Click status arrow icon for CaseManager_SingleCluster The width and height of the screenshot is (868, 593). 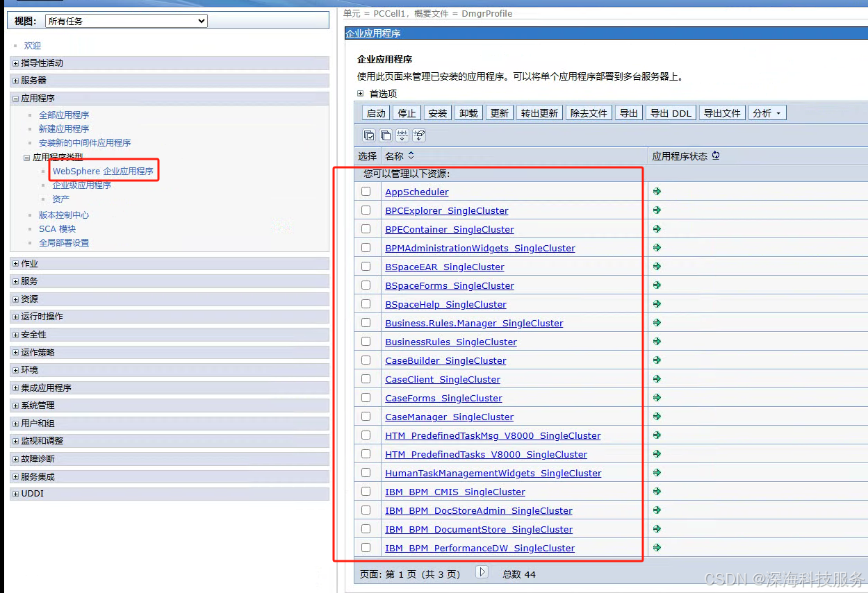coord(657,416)
